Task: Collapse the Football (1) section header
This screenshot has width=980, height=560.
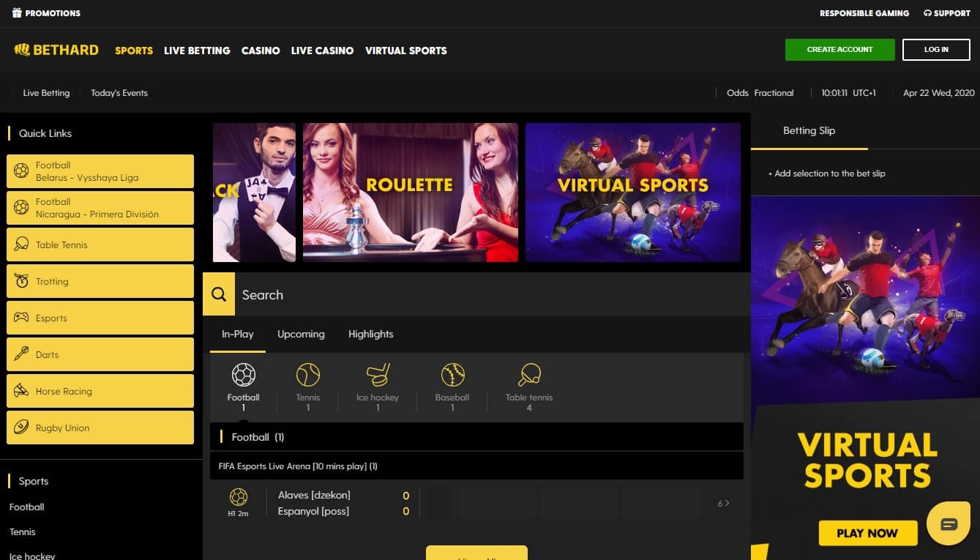Action: pos(476,436)
